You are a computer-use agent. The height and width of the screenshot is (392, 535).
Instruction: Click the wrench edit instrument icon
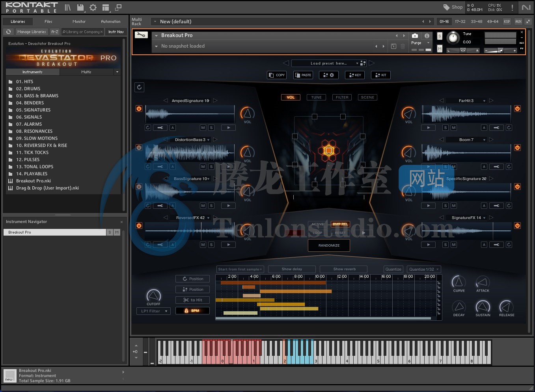point(141,35)
